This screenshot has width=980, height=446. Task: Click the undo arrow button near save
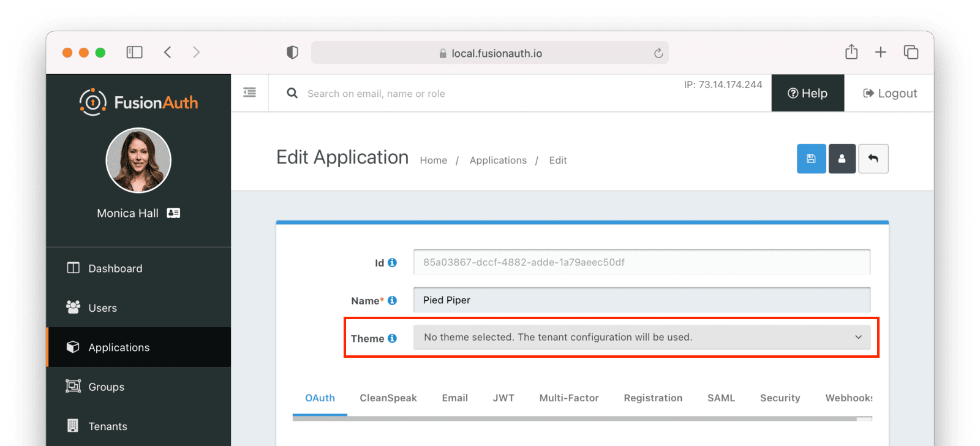tap(873, 159)
